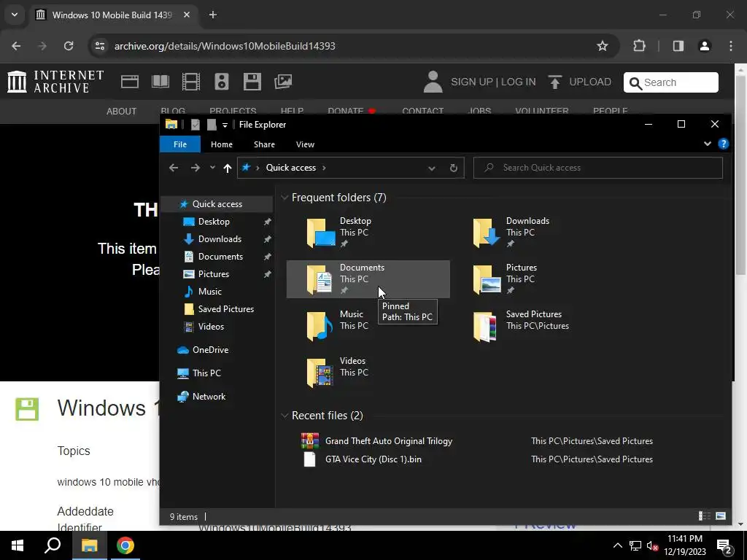Switch to the Home ribbon tab

point(222,144)
